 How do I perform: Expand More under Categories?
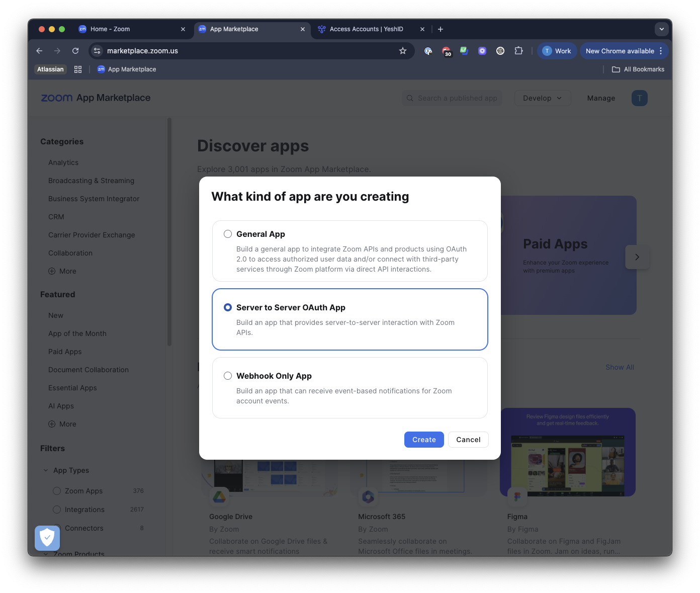point(62,271)
